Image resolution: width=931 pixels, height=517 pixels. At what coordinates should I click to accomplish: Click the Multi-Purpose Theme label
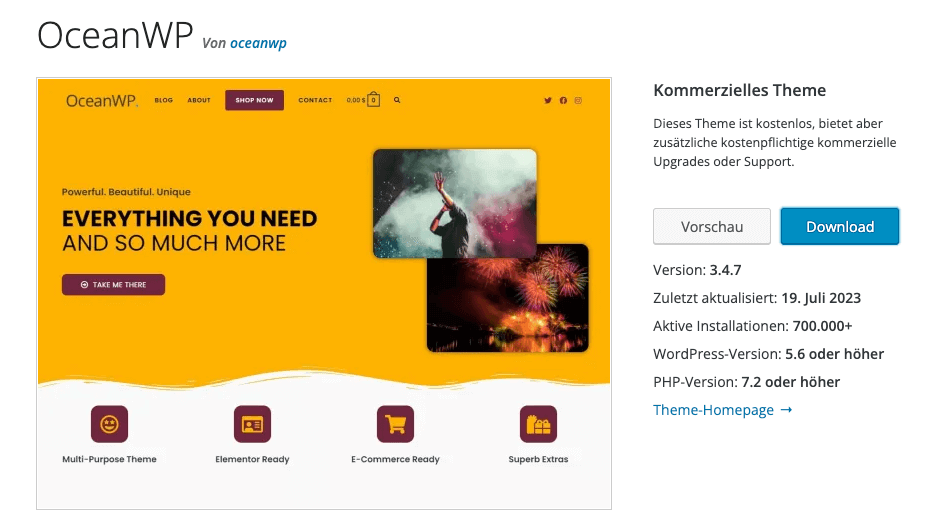tap(109, 459)
